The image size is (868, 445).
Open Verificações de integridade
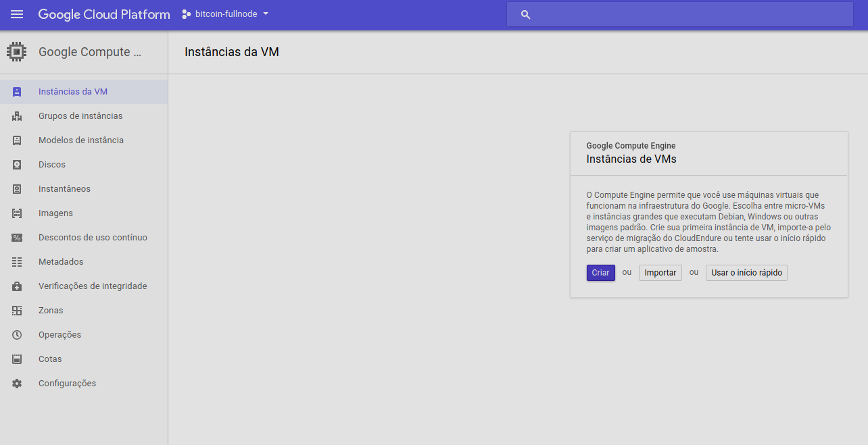click(84, 286)
